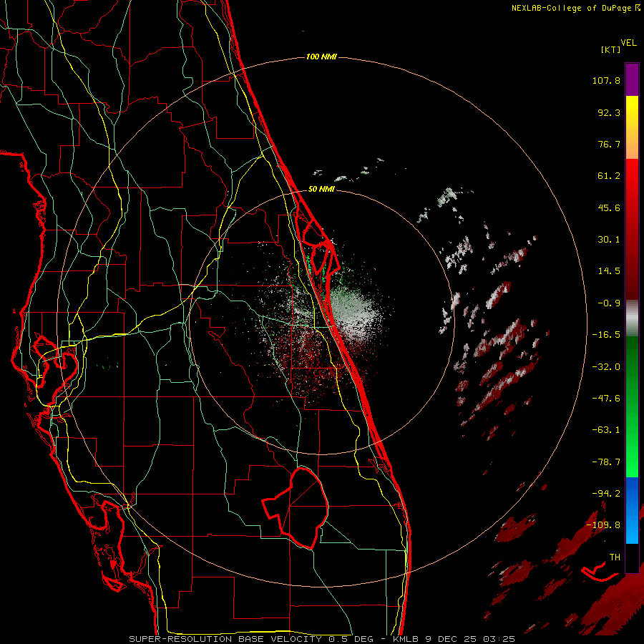The width and height of the screenshot is (644, 644).
Task: Select the 61.2 velocity scale value
Action: click(609, 176)
